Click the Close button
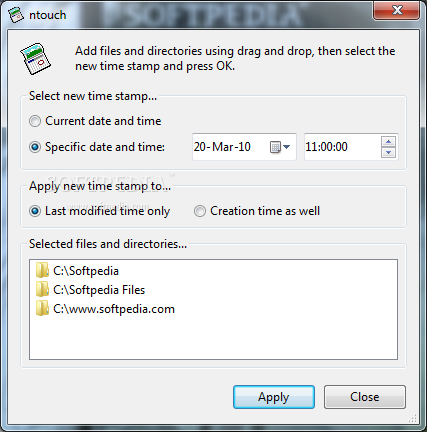Screen dimensions: 427x432 365,397
